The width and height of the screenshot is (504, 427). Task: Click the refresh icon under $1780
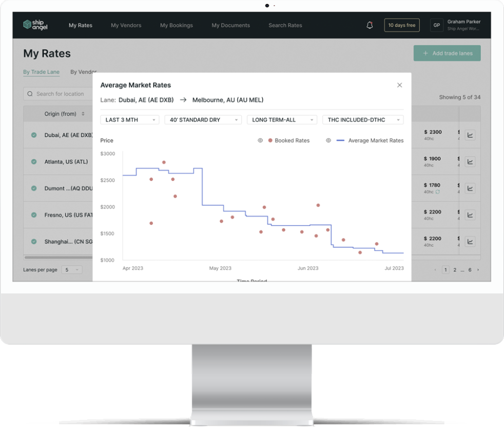(x=438, y=192)
